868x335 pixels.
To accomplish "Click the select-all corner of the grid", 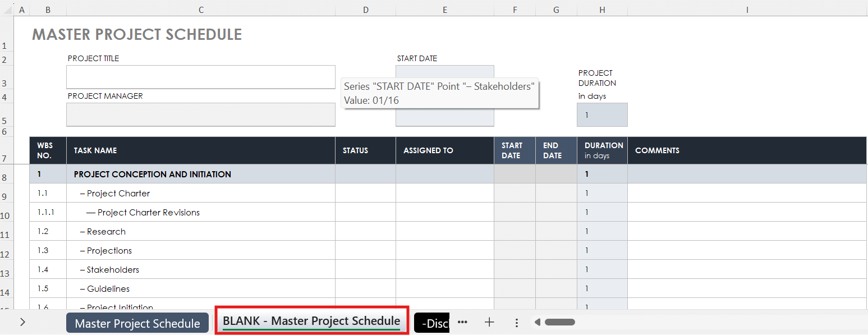I will click(6, 10).
